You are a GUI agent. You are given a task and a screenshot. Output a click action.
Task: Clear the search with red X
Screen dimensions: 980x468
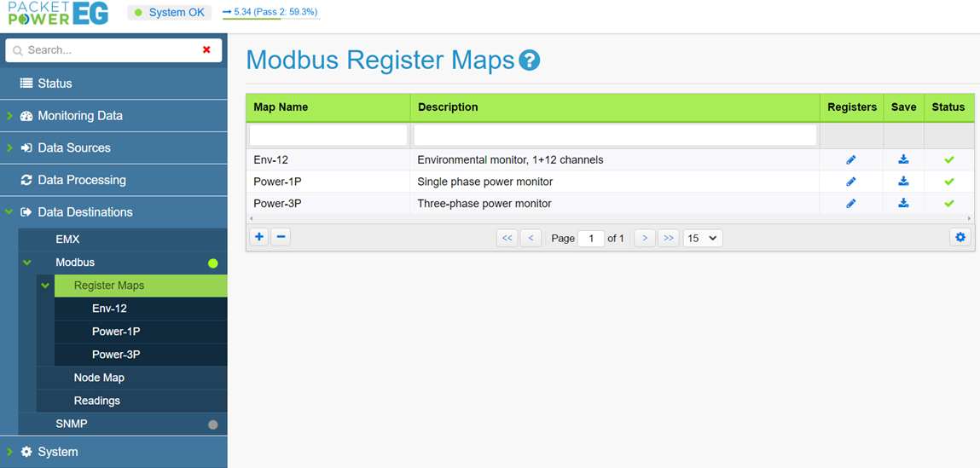pos(206,50)
